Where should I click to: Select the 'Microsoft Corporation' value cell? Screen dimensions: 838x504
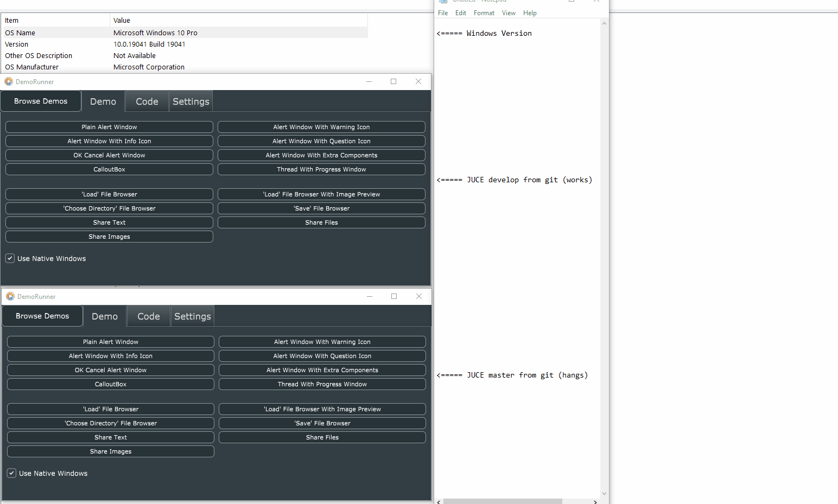tap(149, 67)
